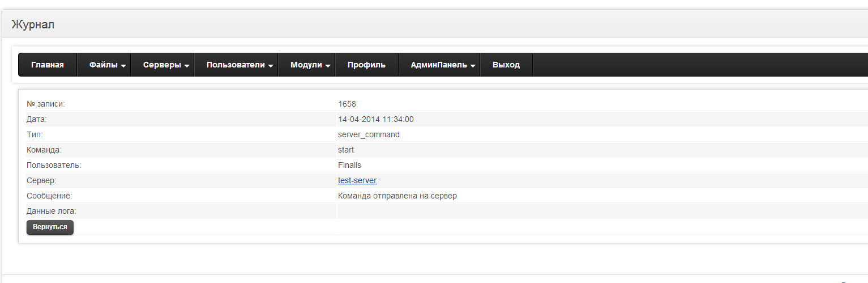Viewport: 868px width, 283px height.
Task: Click the message Команда отправлена на сервер
Action: point(397,196)
